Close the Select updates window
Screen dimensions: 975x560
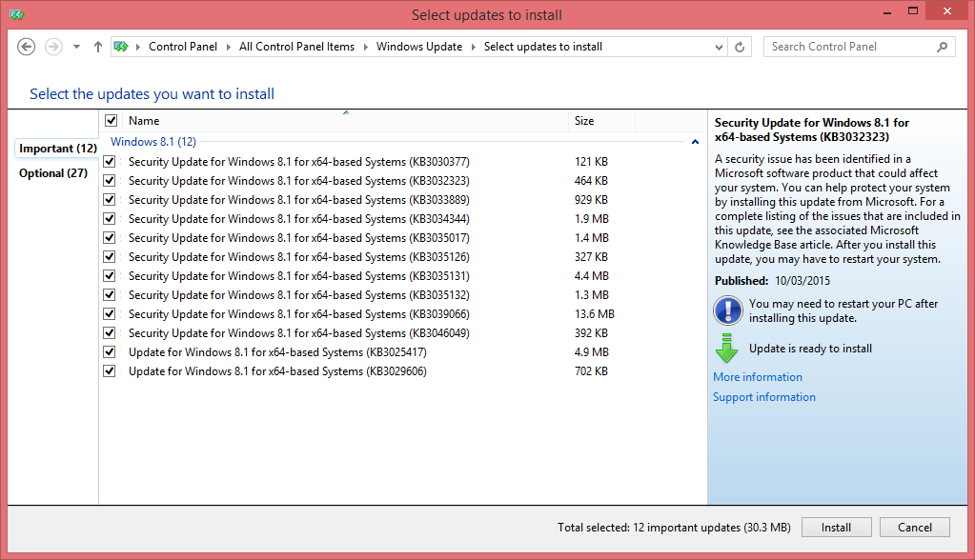point(947,11)
